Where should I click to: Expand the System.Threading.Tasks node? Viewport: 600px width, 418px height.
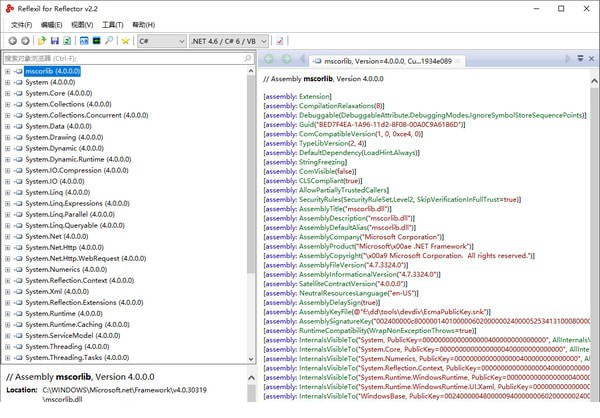[x=8, y=358]
